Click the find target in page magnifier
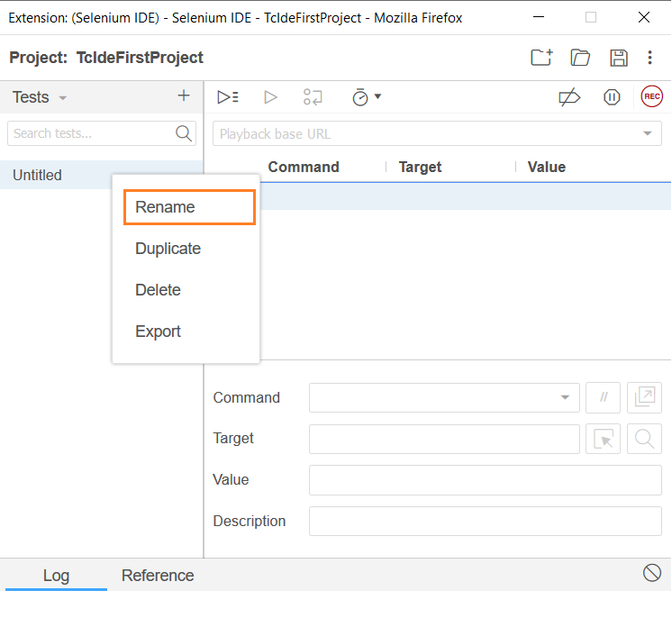 [644, 439]
